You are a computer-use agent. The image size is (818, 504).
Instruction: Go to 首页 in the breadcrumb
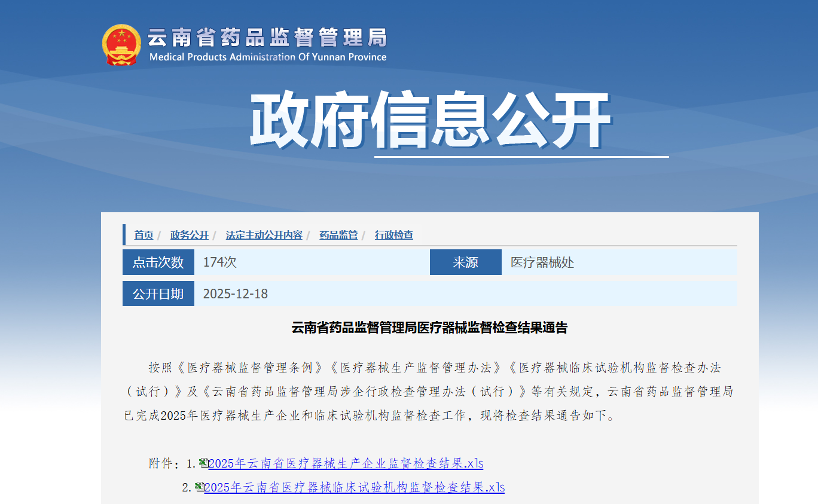coord(144,235)
